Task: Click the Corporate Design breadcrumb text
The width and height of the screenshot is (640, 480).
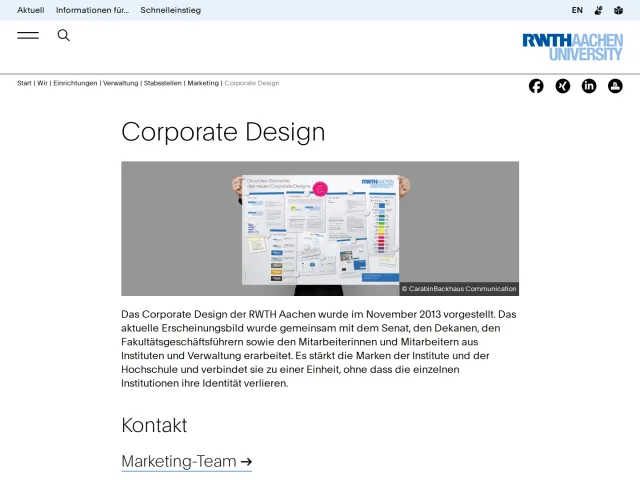Action: [x=252, y=83]
